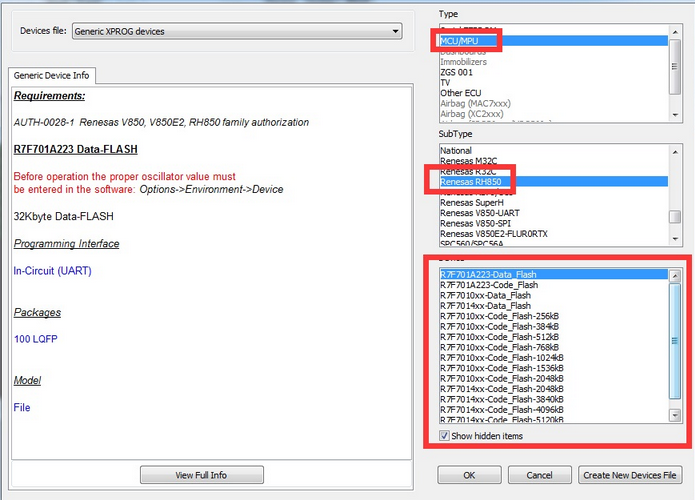Select R7F7010xx-Code_Flash-512kB device
The width and height of the screenshot is (695, 500).
tap(554, 337)
